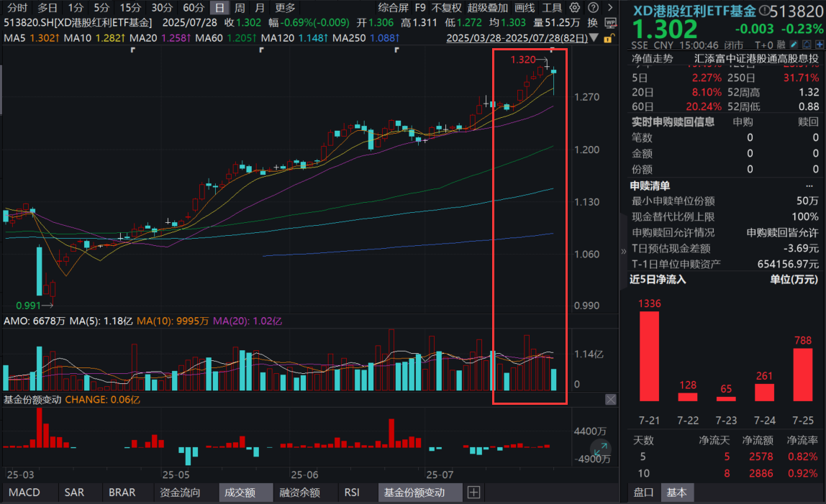Switch to the MACD indicator tab
826x504 pixels.
point(25,492)
